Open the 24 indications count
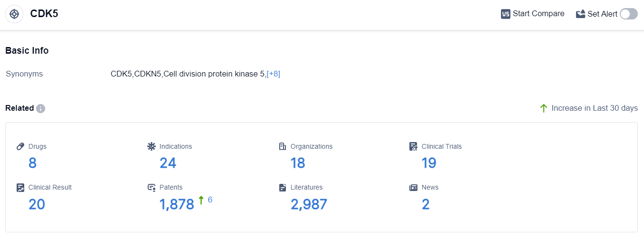644x239 pixels. tap(168, 163)
